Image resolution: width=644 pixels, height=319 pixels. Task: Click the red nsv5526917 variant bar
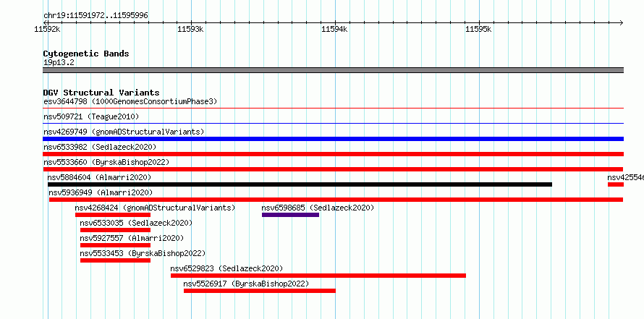click(260, 291)
